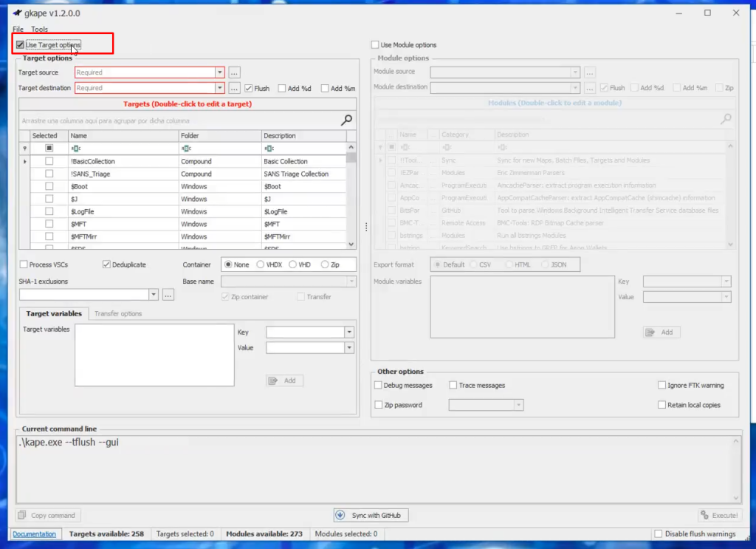Choose the VHD container option
The height and width of the screenshot is (549, 756).
click(292, 265)
